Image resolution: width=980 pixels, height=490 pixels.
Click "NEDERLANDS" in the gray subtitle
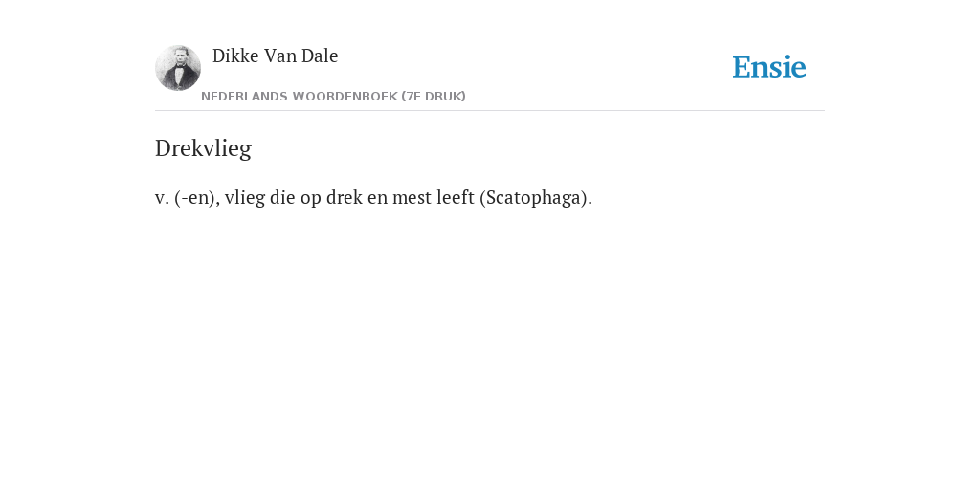click(244, 97)
